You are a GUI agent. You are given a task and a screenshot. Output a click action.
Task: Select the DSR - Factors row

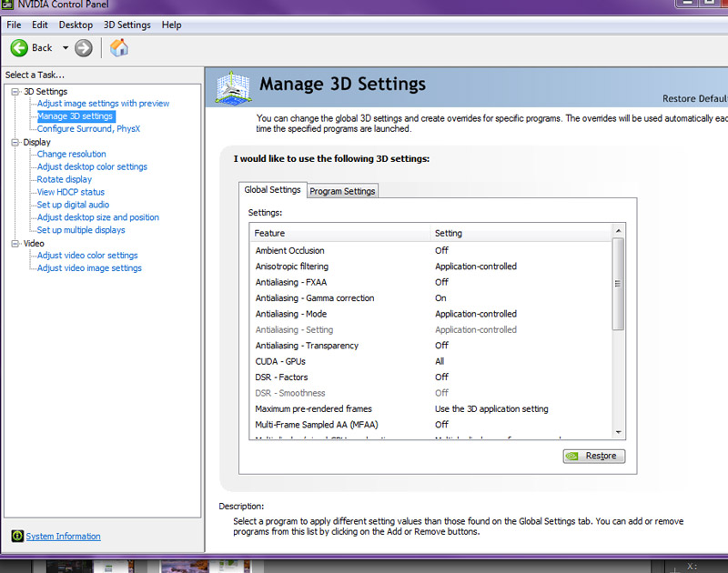(430, 377)
